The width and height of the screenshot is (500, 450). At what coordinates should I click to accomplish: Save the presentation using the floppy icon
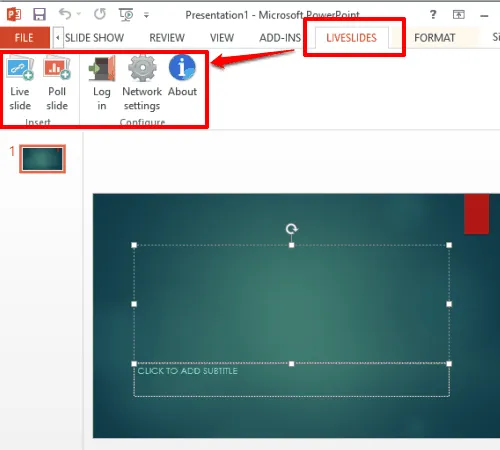click(x=39, y=14)
